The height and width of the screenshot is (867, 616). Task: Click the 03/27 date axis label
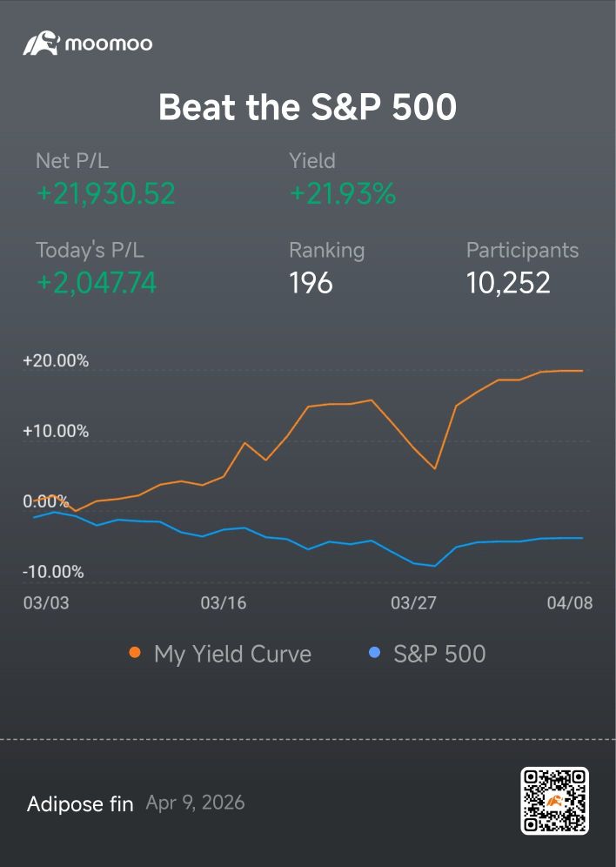[x=413, y=602]
